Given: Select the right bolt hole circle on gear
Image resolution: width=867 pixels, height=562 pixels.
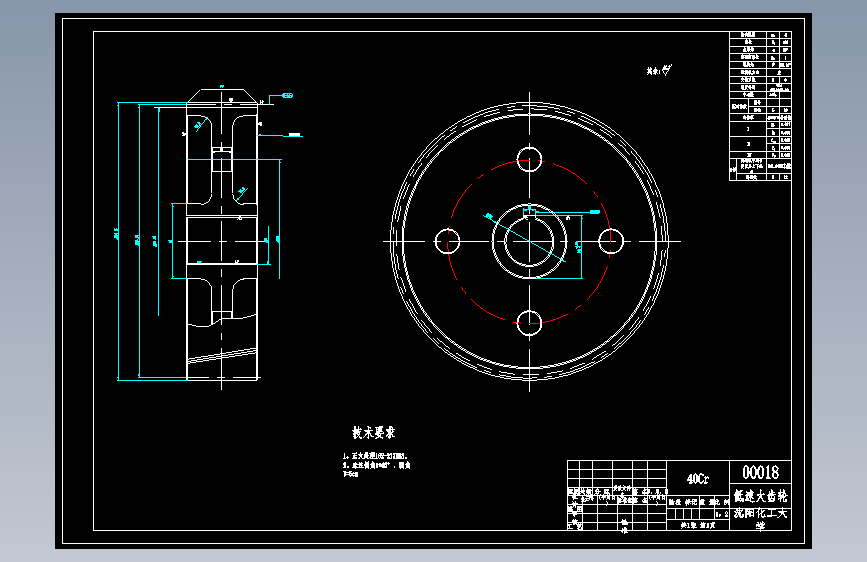Looking at the screenshot, I should (x=611, y=241).
